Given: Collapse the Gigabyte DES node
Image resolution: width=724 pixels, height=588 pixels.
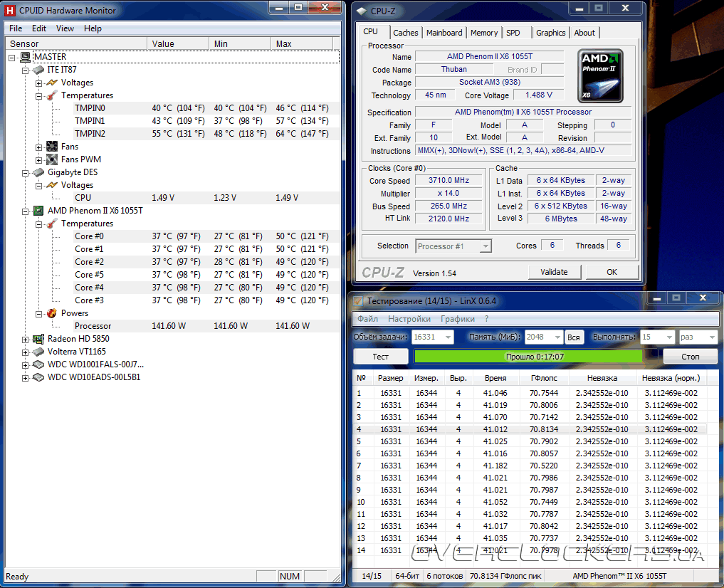Looking at the screenshot, I should pos(26,174).
